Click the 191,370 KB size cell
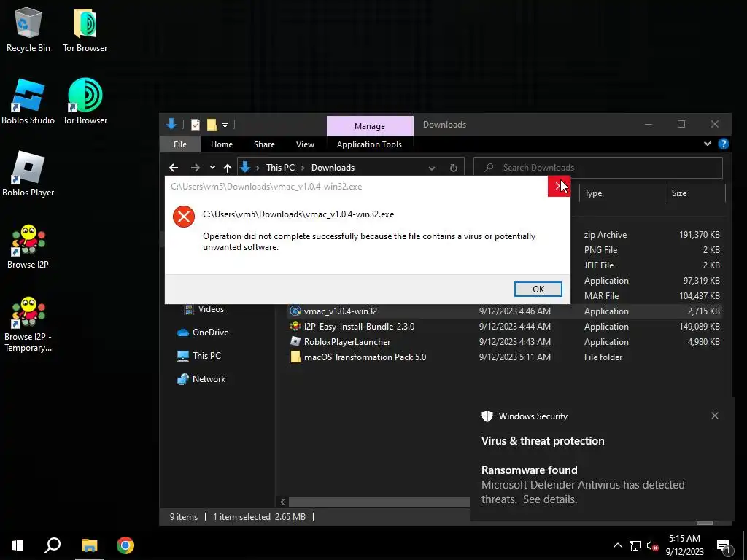Viewport: 747px width, 560px height. click(700, 234)
